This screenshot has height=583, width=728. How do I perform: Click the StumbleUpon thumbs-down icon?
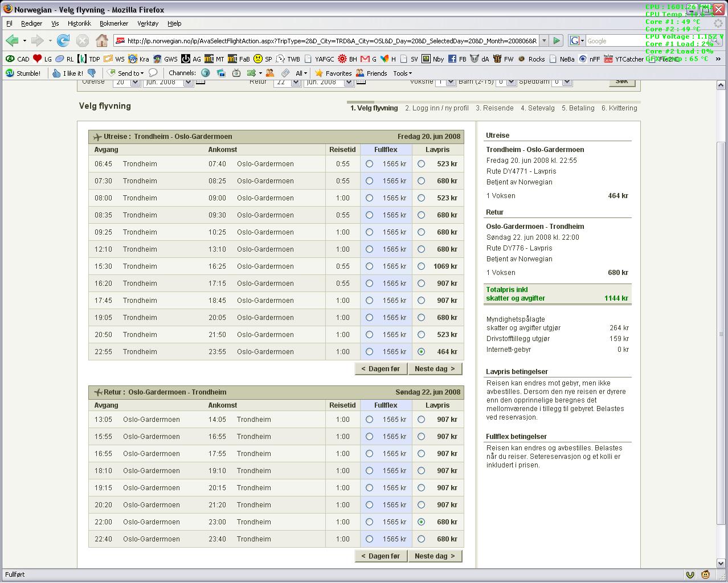pos(92,73)
